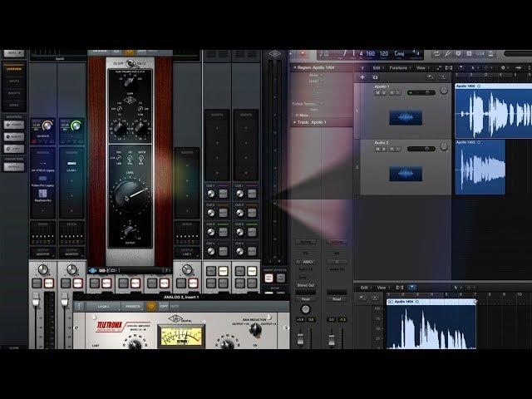532x399 pixels.
Task: Open first channel MONITOR output dropdown
Action: click(x=42, y=252)
